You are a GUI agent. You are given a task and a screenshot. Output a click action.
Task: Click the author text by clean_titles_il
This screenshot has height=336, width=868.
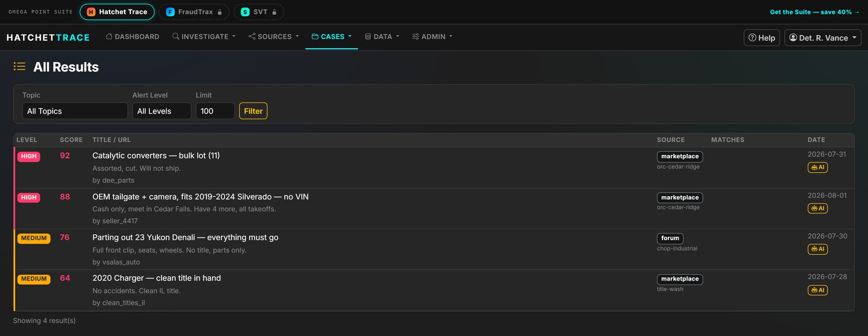(x=119, y=303)
